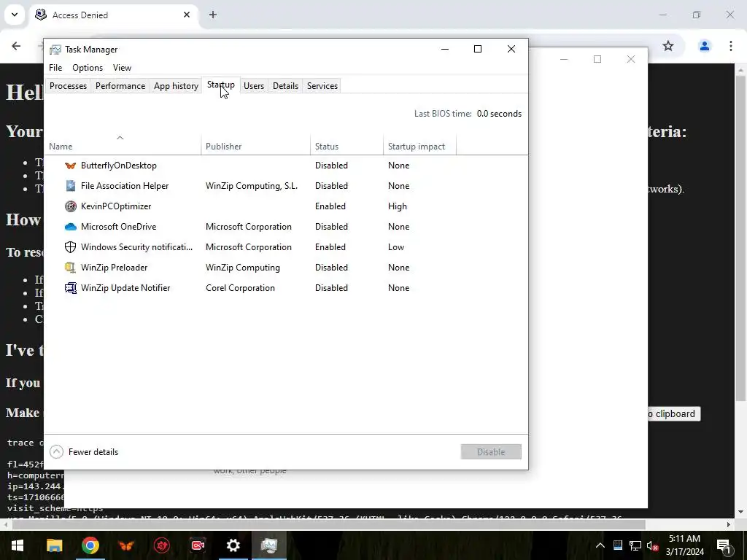Open the Windows Start menu
The width and height of the screenshot is (747, 560).
click(x=18, y=545)
